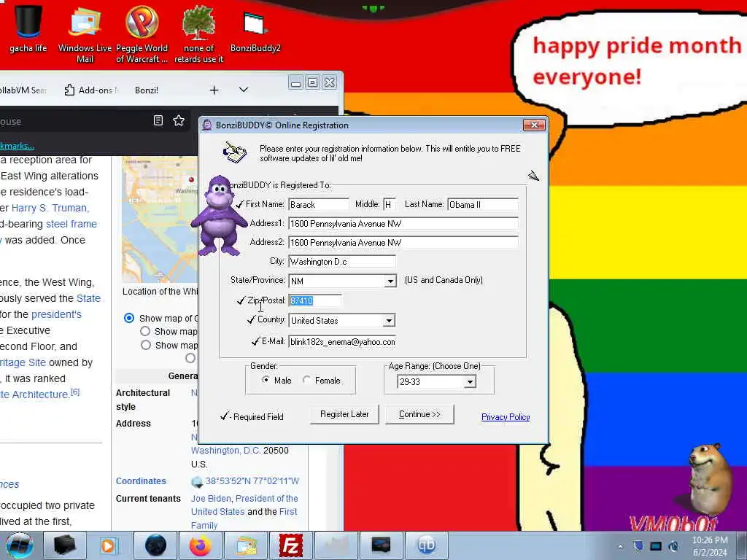Open the Privacy Policy link

[x=506, y=417]
